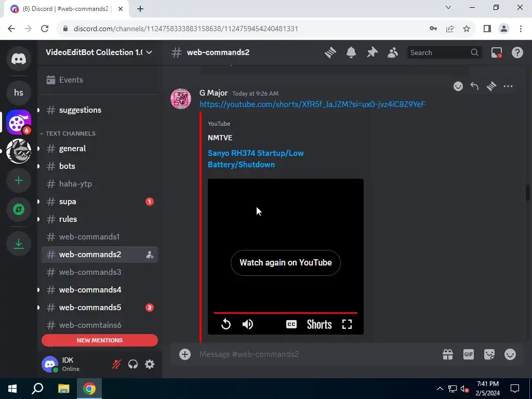Viewport: 532px width, 399px height.
Task: Open the Inbox icon
Action: click(496, 52)
